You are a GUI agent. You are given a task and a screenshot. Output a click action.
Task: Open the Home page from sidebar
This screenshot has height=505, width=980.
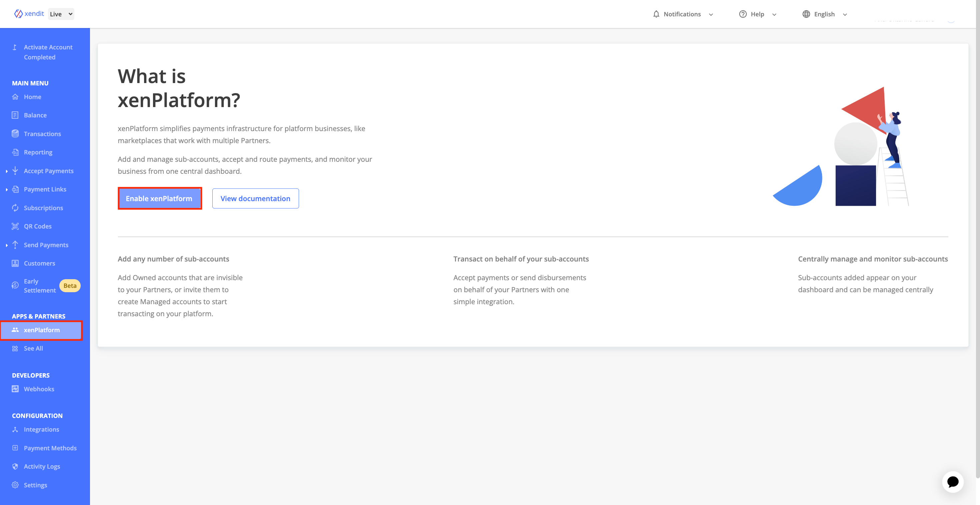coord(32,96)
